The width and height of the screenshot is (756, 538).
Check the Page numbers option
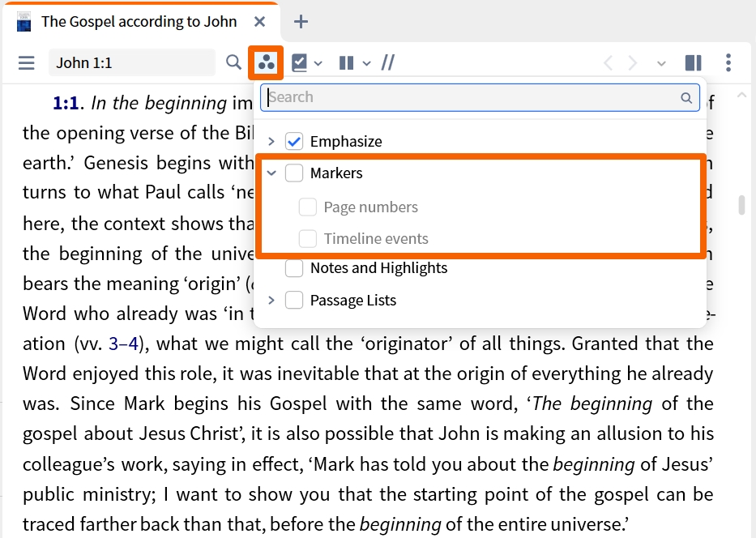308,207
